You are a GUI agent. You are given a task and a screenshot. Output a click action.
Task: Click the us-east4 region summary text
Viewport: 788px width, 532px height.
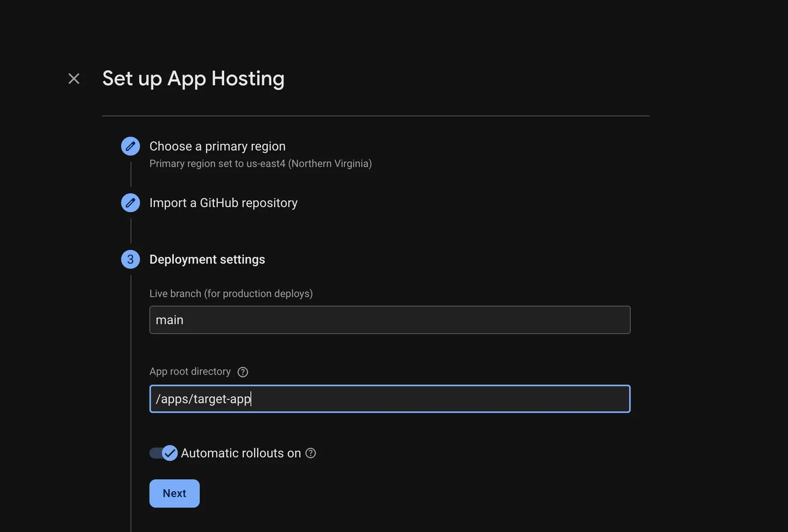click(x=260, y=163)
